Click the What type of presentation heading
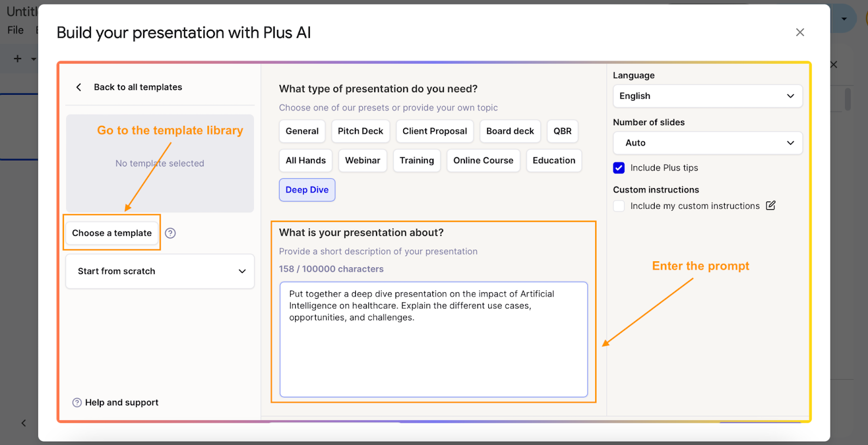This screenshot has width=868, height=445. click(379, 89)
